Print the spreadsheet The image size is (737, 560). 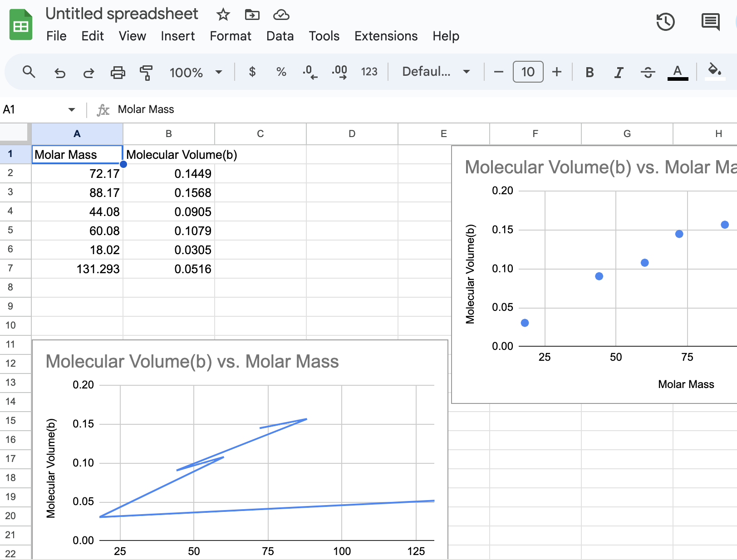pos(118,72)
